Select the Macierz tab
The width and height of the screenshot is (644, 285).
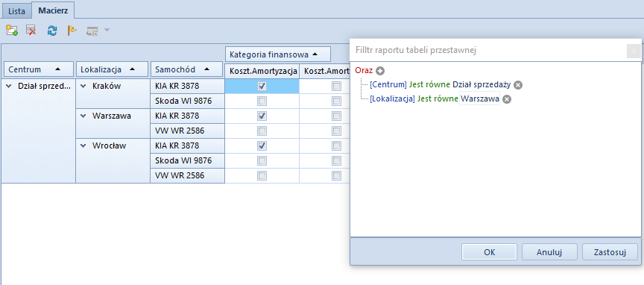click(53, 10)
